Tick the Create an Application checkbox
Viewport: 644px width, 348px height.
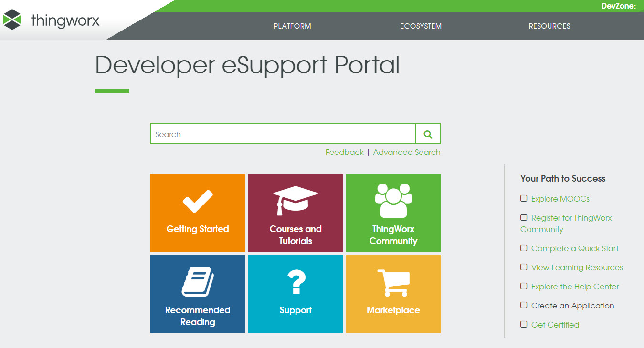524,305
